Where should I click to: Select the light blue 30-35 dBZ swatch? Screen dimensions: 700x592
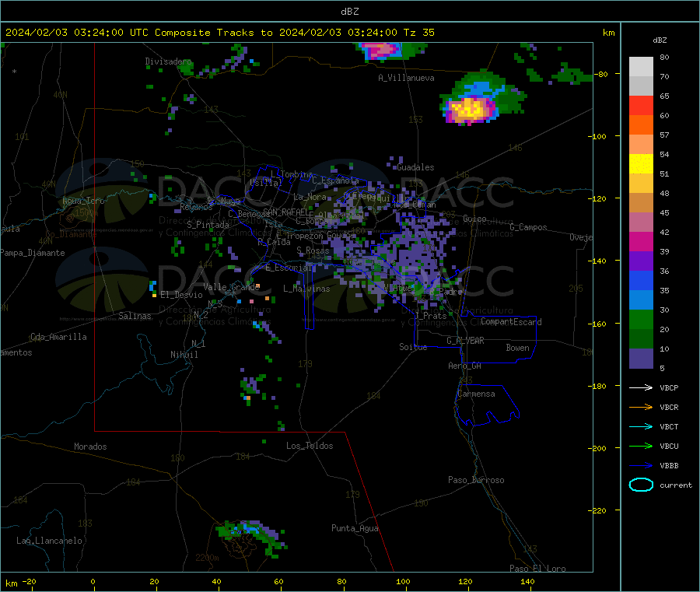[x=641, y=300]
